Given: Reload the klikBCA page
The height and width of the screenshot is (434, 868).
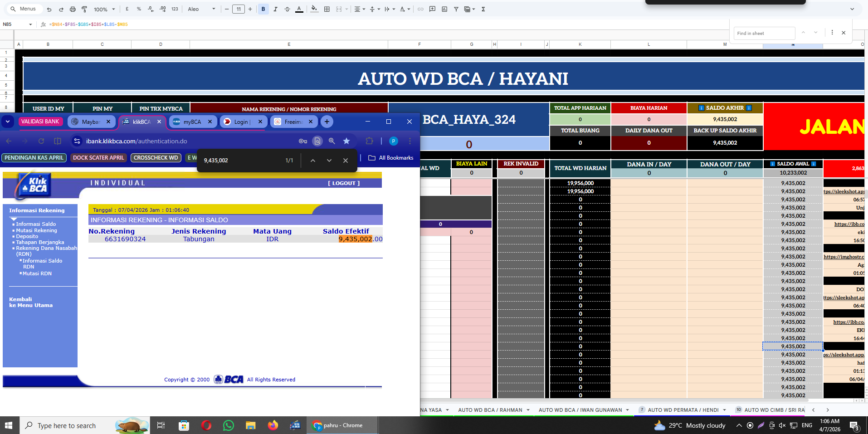Looking at the screenshot, I should (41, 141).
